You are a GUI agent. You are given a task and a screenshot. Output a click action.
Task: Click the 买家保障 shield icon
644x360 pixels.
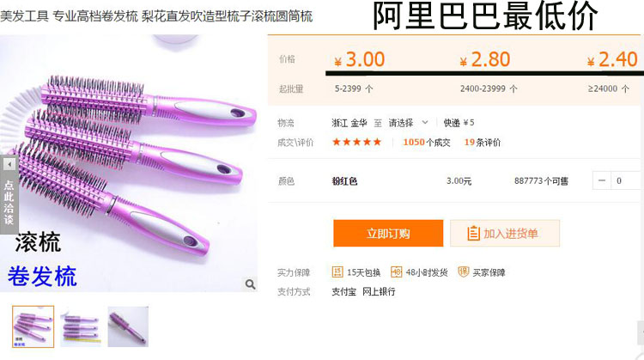pyautogui.click(x=464, y=272)
